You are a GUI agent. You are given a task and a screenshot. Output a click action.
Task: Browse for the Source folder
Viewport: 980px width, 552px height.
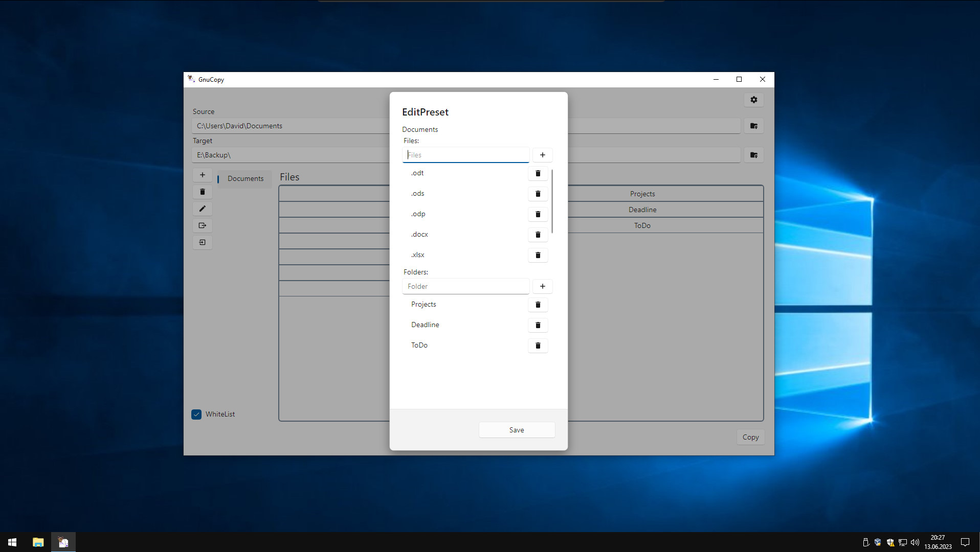[x=753, y=126]
